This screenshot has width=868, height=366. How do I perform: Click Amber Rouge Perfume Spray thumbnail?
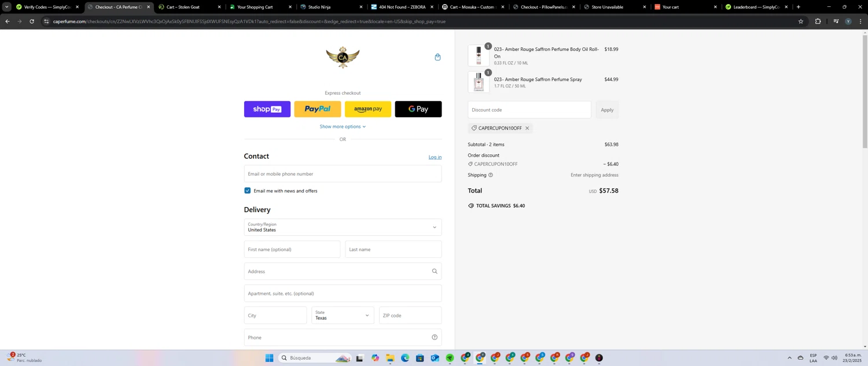479,82
